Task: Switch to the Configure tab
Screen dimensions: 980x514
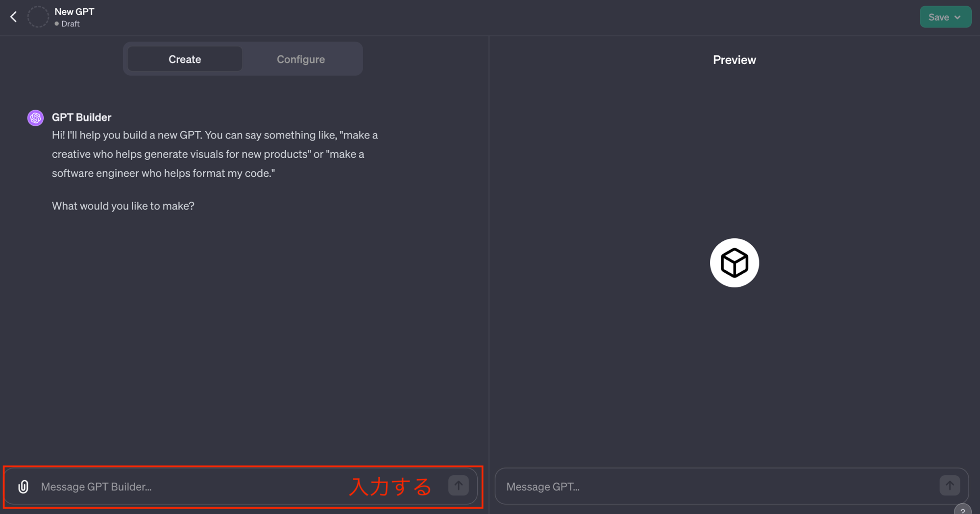Action: pyautogui.click(x=301, y=59)
